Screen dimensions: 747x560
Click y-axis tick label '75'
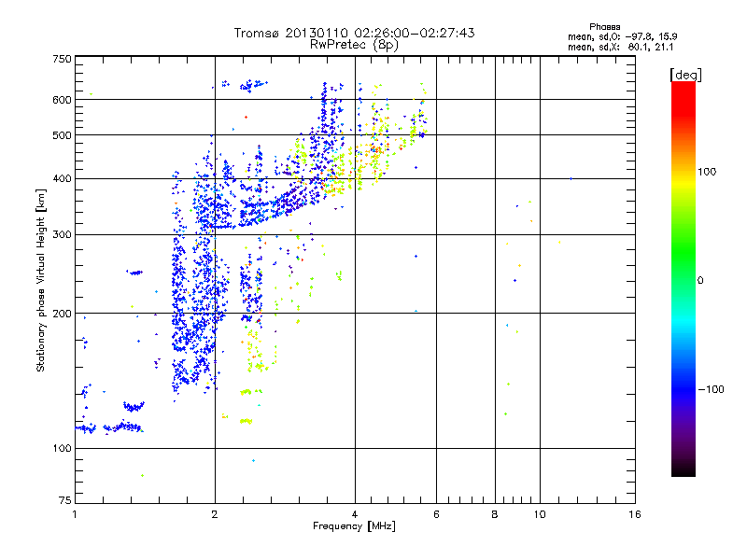65,500
